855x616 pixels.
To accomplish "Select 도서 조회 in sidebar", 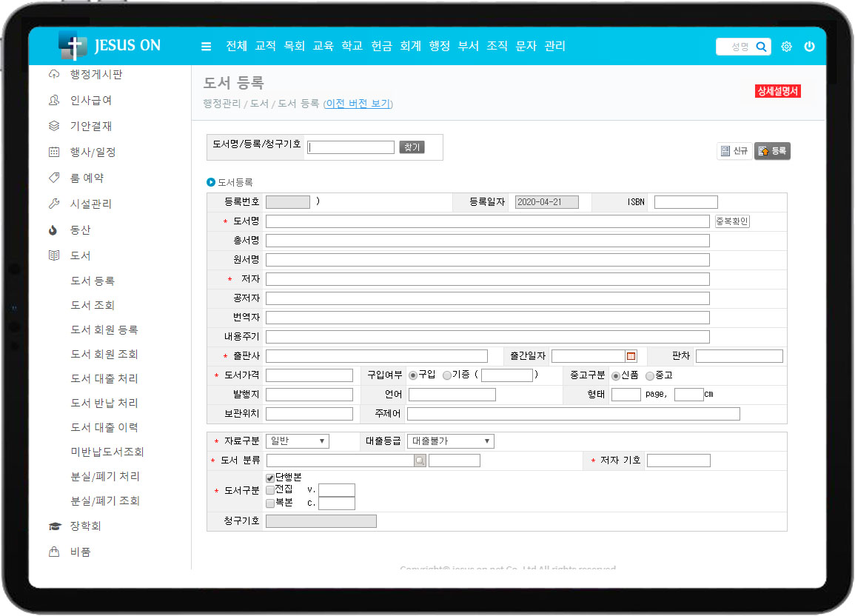I will tap(93, 305).
